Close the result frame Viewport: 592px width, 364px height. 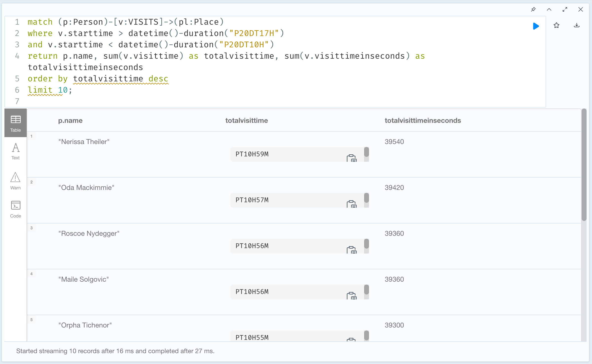click(581, 9)
